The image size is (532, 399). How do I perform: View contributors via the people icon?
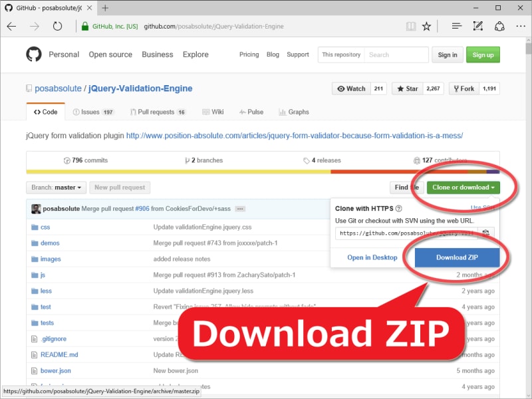pos(417,161)
